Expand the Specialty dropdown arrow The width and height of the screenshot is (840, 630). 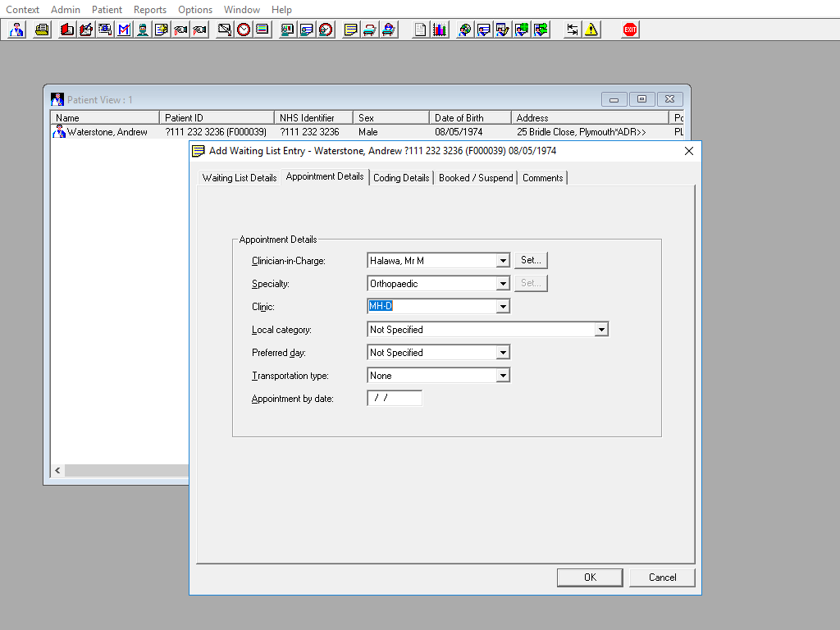503,283
